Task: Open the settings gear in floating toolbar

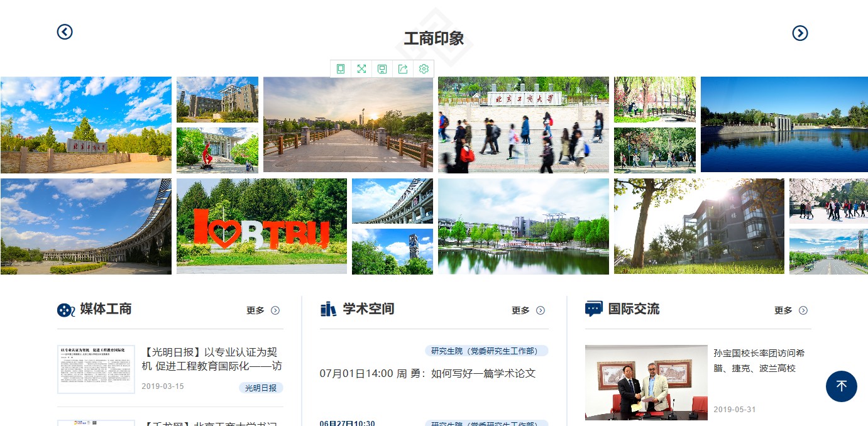Action: (424, 68)
